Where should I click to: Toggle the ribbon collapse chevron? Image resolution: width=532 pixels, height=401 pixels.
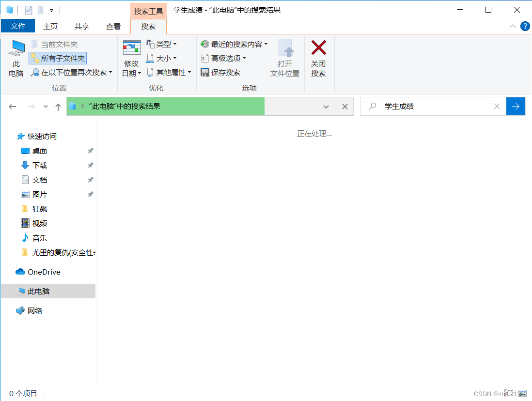click(x=512, y=26)
